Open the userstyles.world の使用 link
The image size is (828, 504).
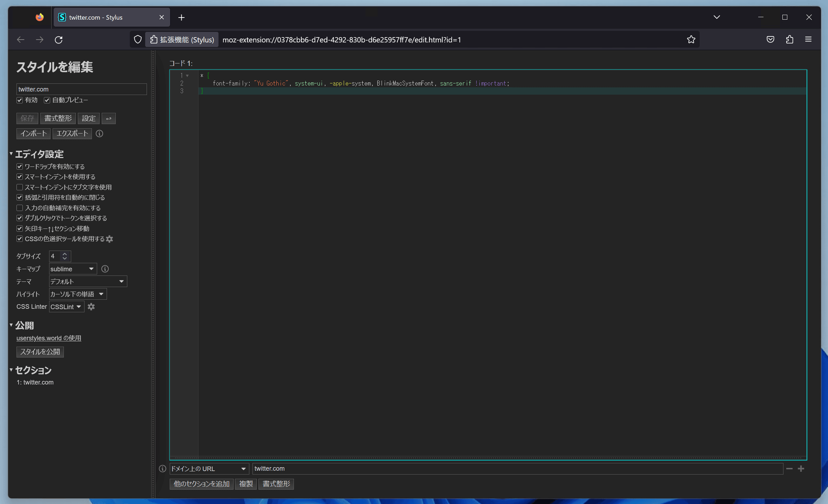(x=49, y=338)
